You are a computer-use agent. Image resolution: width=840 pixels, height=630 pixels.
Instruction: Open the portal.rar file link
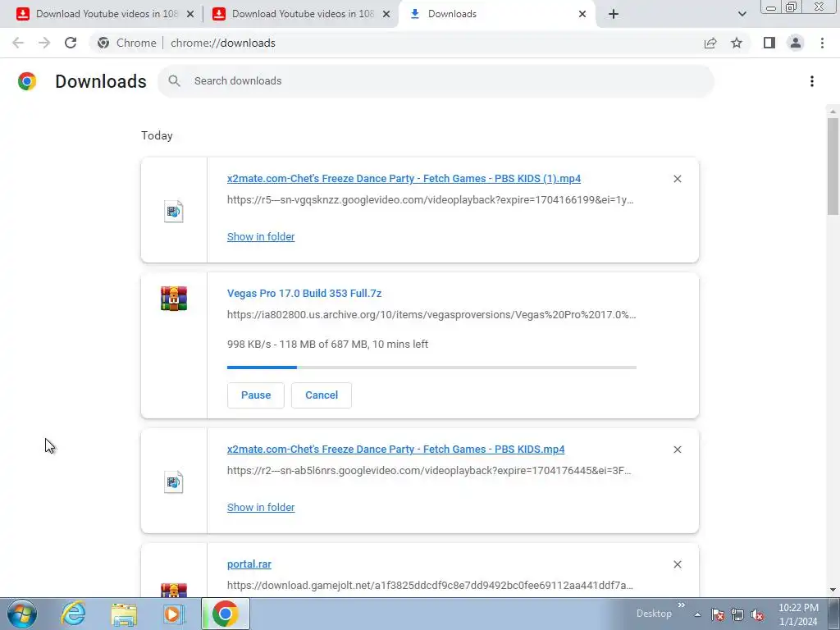[x=249, y=564]
